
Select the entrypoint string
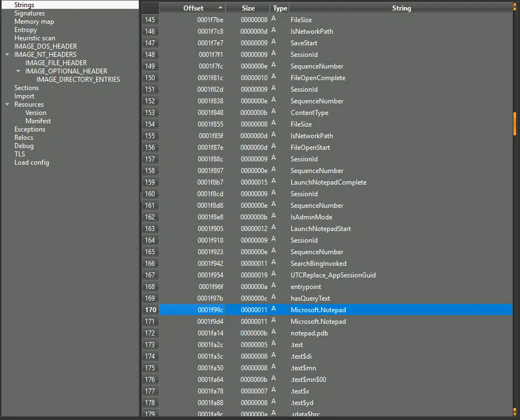[x=306, y=287]
